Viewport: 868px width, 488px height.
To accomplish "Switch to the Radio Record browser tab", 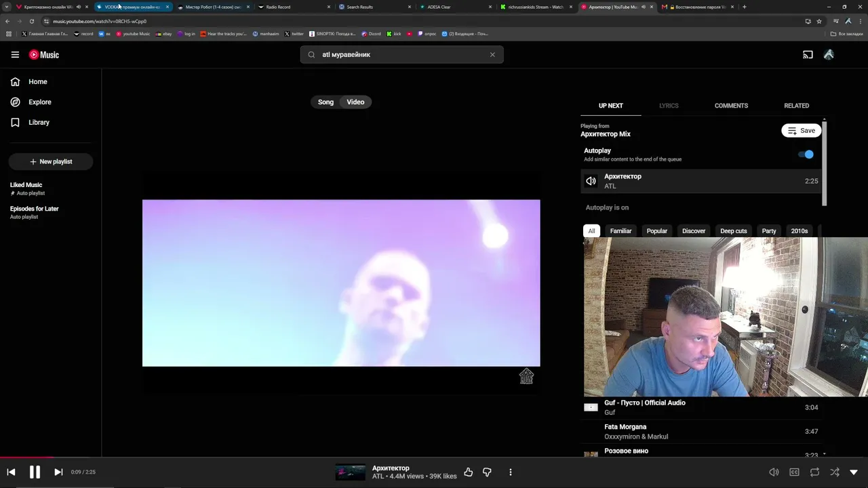I will pyautogui.click(x=295, y=7).
